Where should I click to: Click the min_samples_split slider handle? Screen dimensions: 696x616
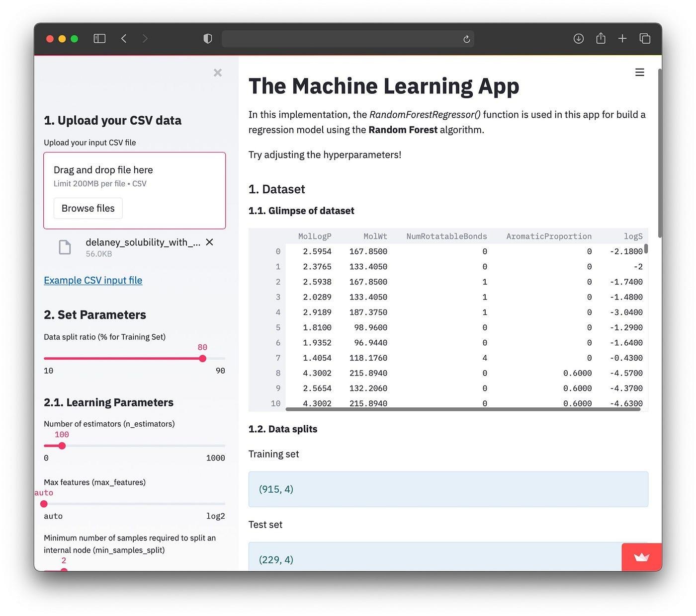[x=64, y=570]
